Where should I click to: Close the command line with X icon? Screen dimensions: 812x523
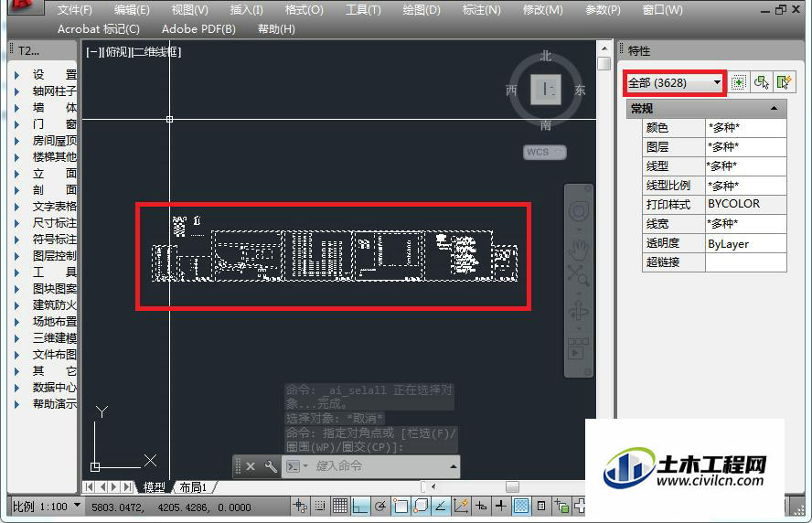point(251,466)
